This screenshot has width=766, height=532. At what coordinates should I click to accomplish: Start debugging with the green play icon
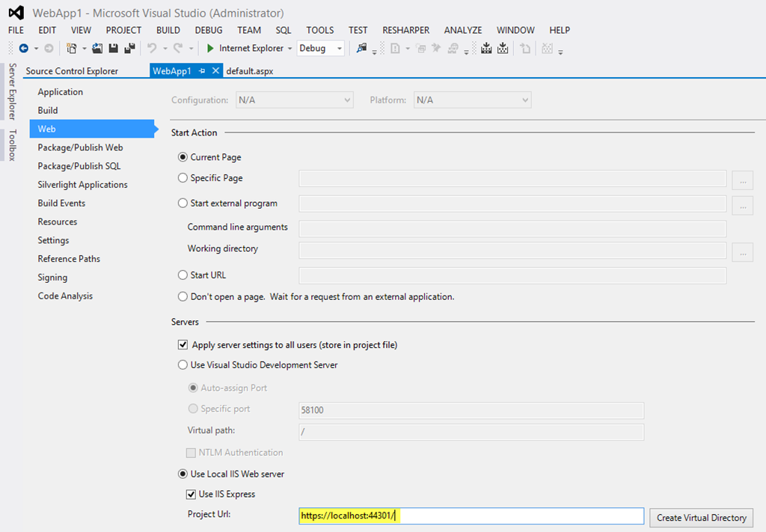pos(210,49)
